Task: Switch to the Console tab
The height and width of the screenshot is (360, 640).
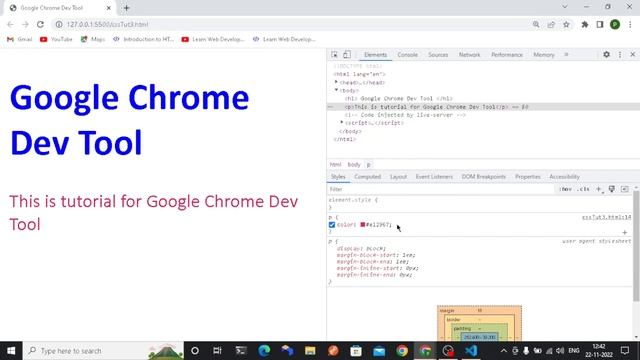Action: click(x=407, y=55)
